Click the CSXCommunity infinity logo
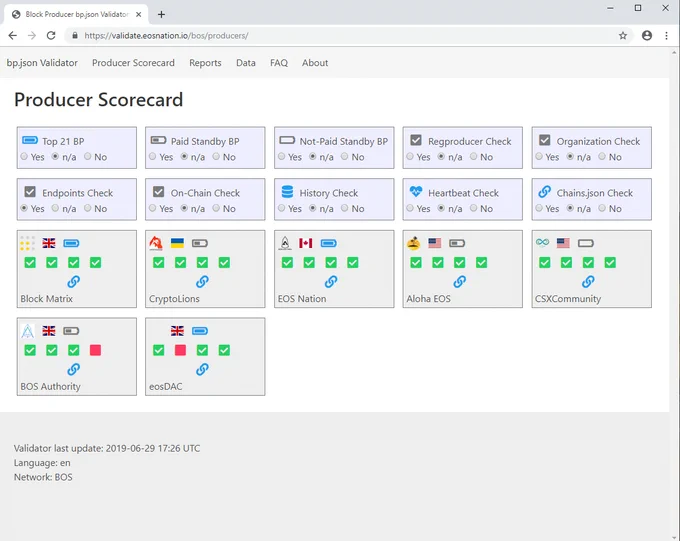This screenshot has width=680, height=541. click(542, 242)
